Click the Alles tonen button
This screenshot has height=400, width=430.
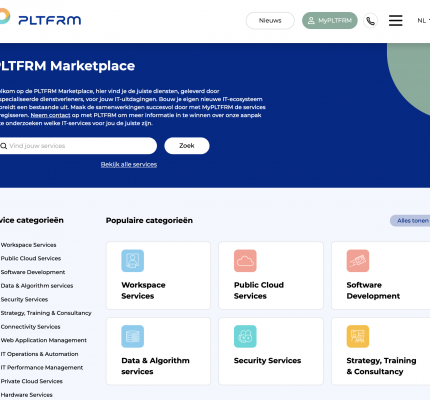(411, 221)
